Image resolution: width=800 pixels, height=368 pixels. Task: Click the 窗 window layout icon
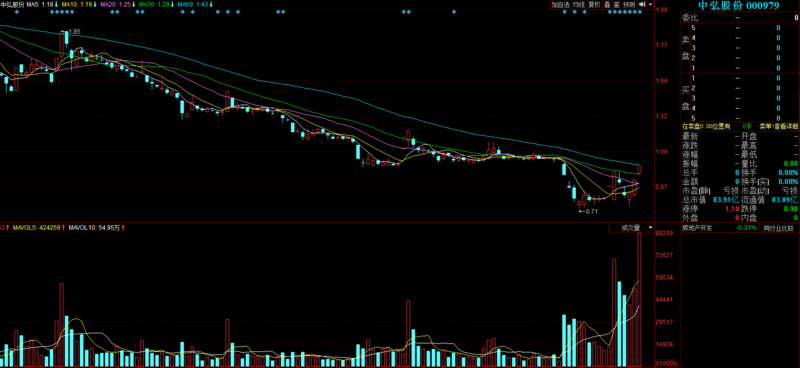tap(617, 4)
